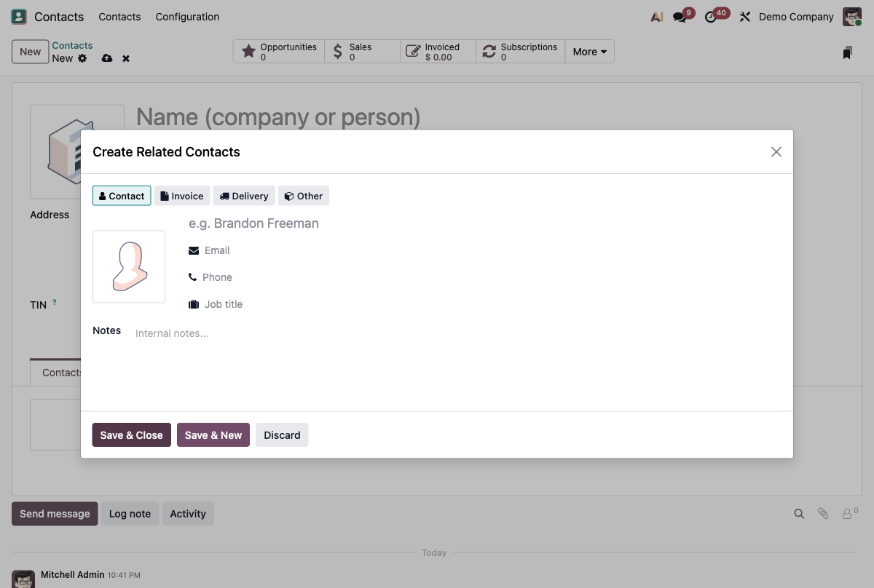Screen dimensions: 874x588
Task: Click the contact avatar image placeholder
Action: click(x=129, y=266)
